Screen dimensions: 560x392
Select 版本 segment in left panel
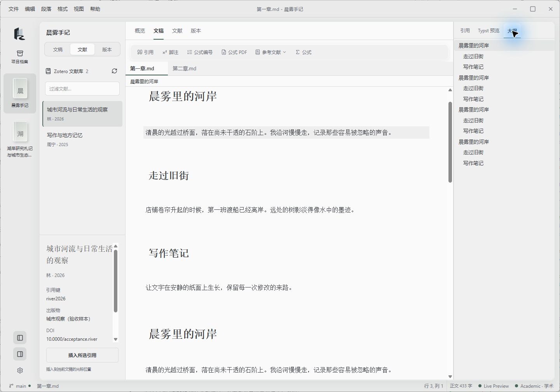tap(107, 49)
